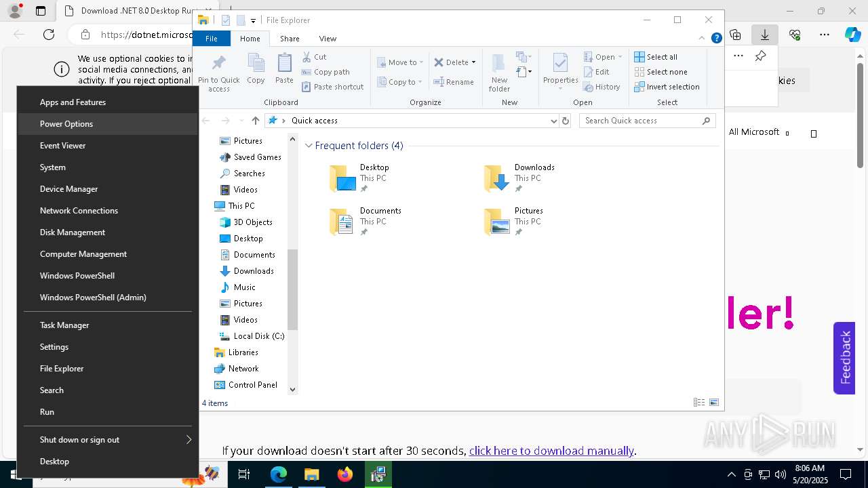Switch to Large icons view
868x488 pixels.
714,403
